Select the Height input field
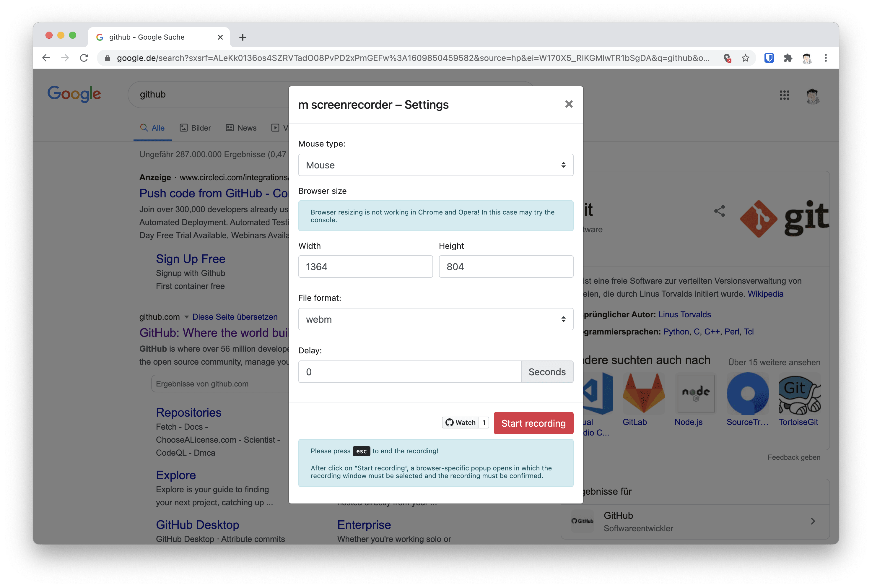The width and height of the screenshot is (872, 588). [x=506, y=267]
